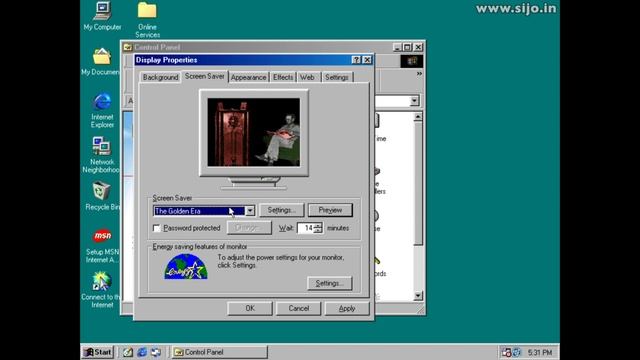640x360 pixels.
Task: Close the Display Properties dialog
Action: point(367,60)
